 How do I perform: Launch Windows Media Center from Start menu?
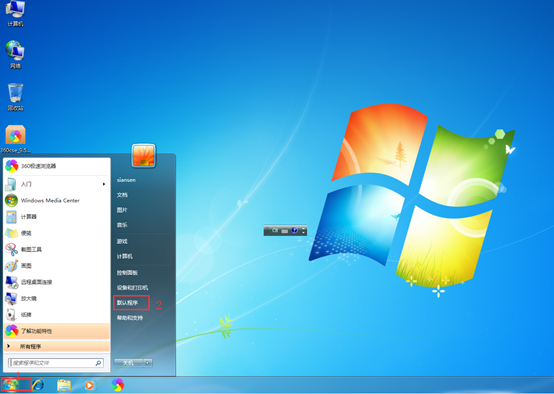pyautogui.click(x=57, y=200)
